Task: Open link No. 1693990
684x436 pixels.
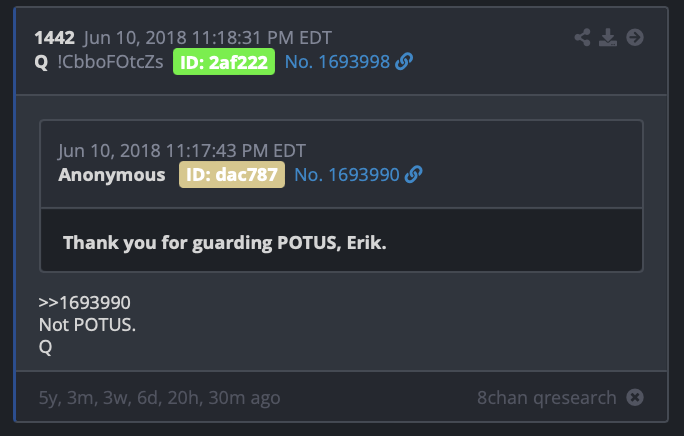Action: pyautogui.click(x=347, y=175)
